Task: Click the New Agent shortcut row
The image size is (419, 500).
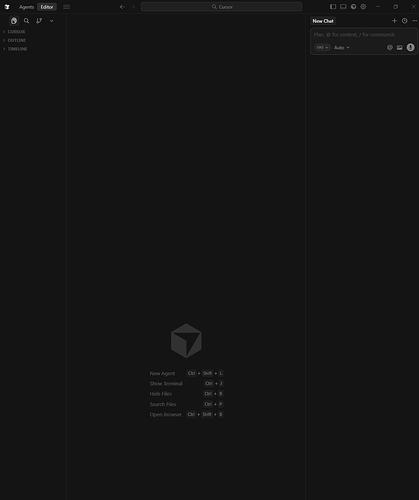Action: pyautogui.click(x=186, y=373)
